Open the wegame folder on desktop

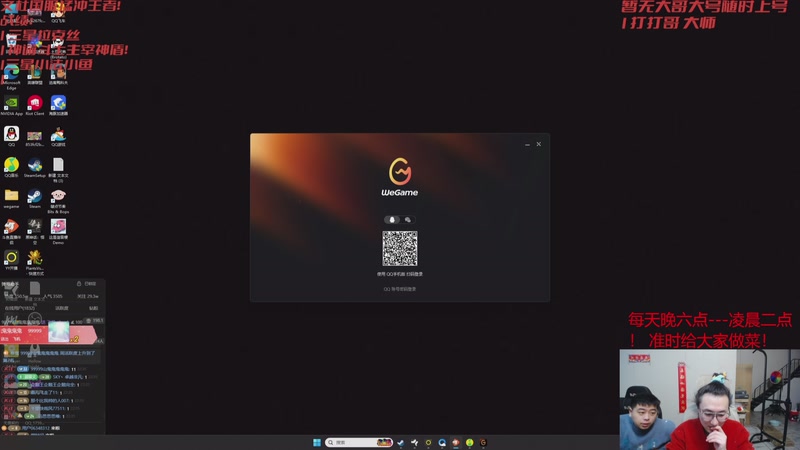[x=11, y=198]
